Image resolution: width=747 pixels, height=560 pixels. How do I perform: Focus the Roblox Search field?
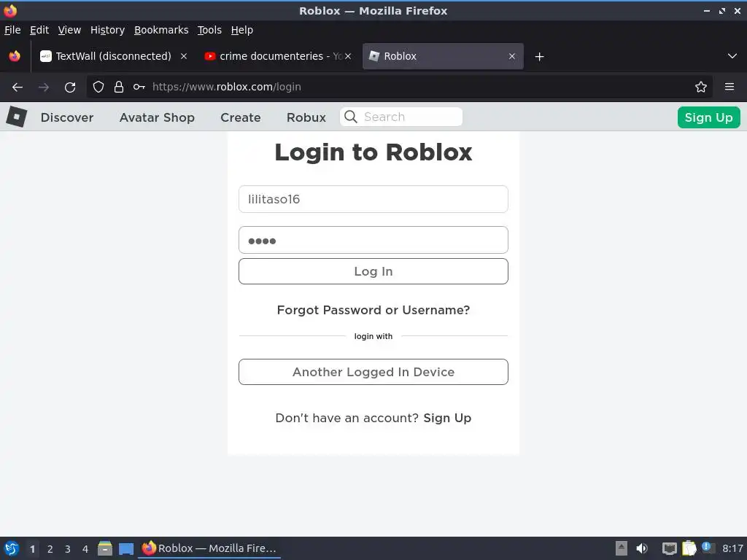pos(401,117)
